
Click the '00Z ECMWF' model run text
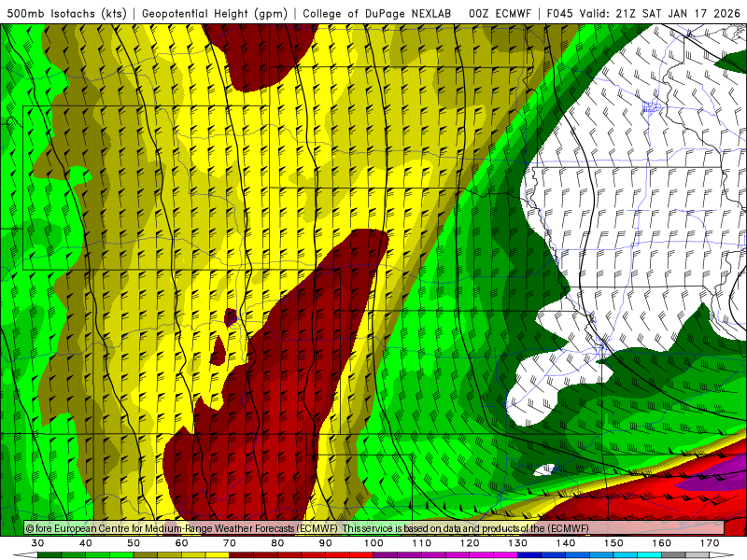500,13
